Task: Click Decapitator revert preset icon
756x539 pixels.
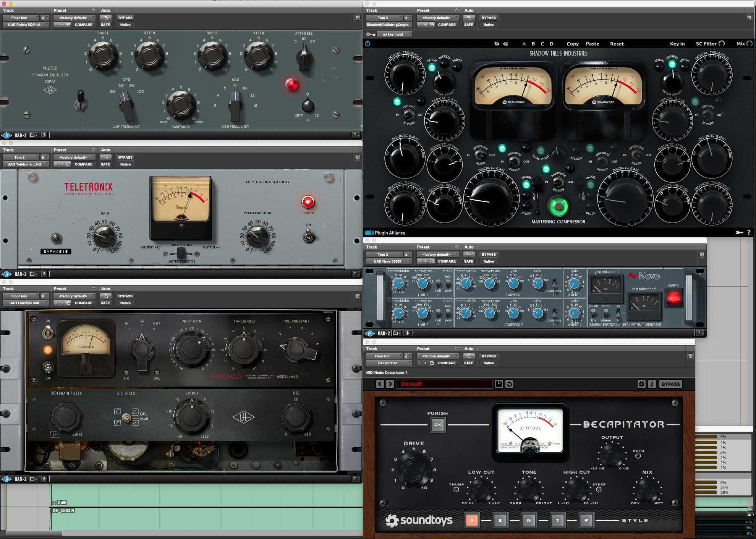Action: (509, 384)
